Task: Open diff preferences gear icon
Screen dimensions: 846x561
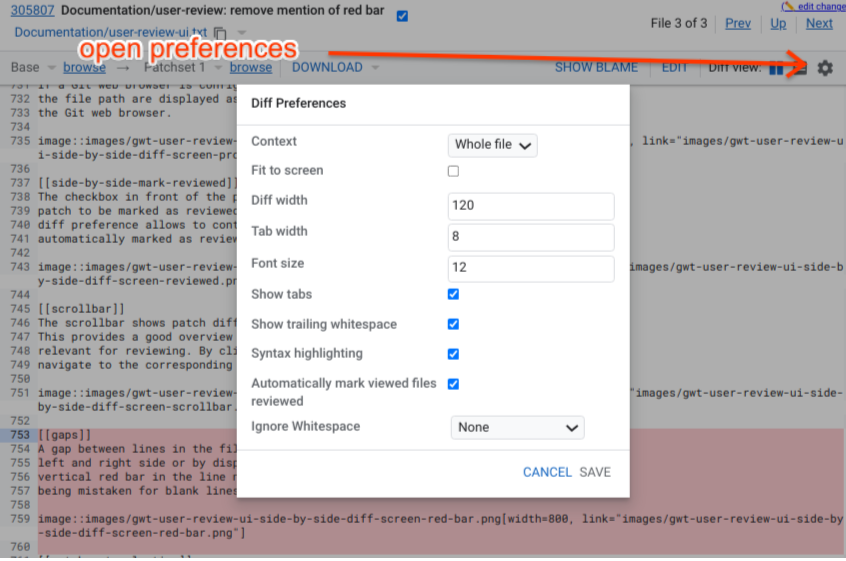Action: [824, 68]
